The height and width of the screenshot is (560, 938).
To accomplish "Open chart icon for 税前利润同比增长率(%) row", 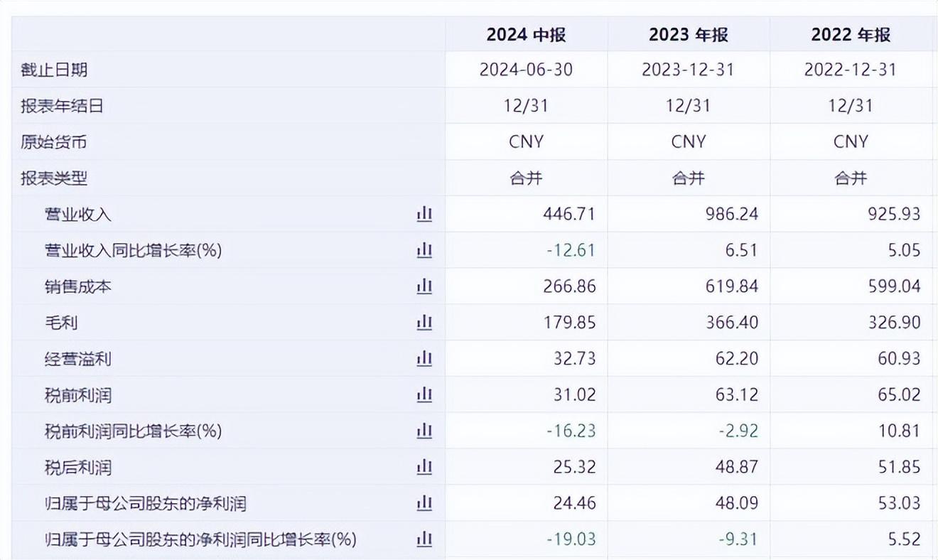I will point(424,431).
